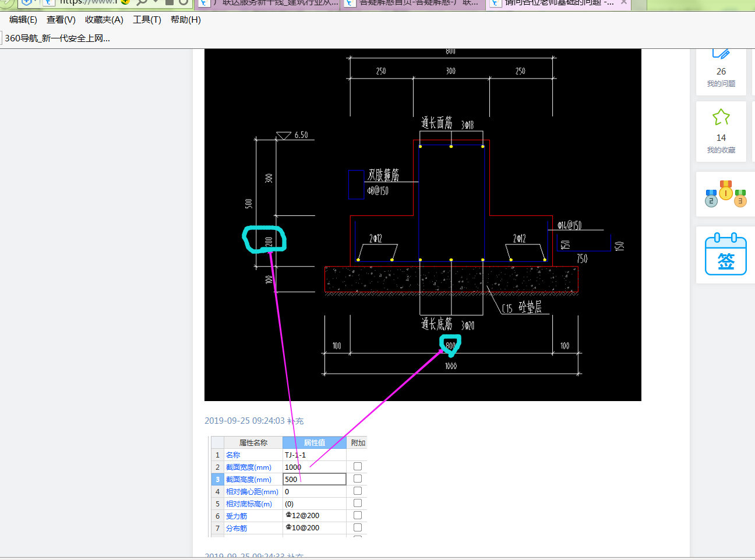The height and width of the screenshot is (560, 755).
Task: Switch to the 联达服务新干线 browser tab
Action: [268, 3]
